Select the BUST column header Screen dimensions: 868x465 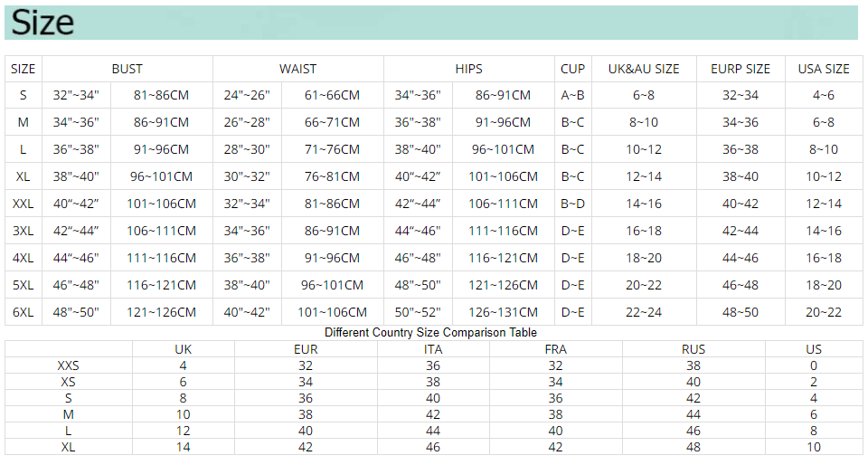(x=127, y=69)
